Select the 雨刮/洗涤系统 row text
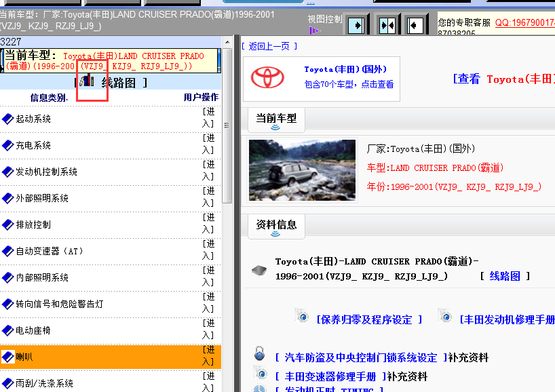Image resolution: width=555 pixels, height=392 pixels. click(45, 383)
